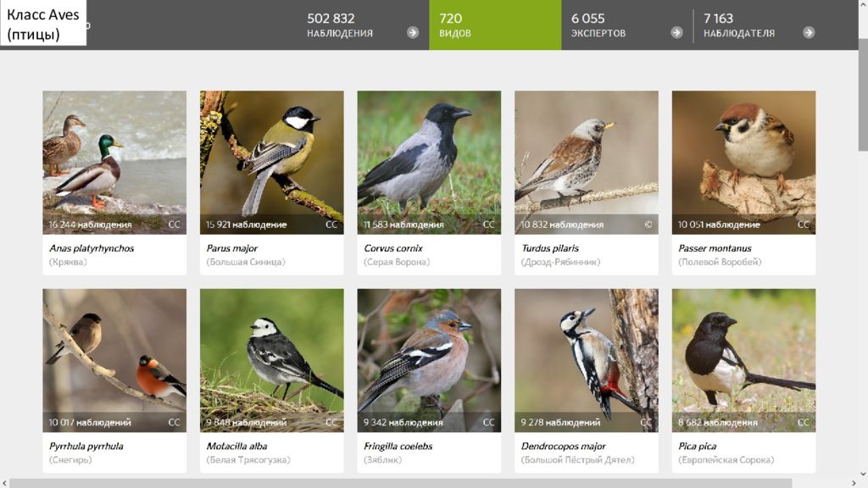Click the scroll down arrow at bottom right
This screenshot has width=868, height=488.
tap(863, 474)
